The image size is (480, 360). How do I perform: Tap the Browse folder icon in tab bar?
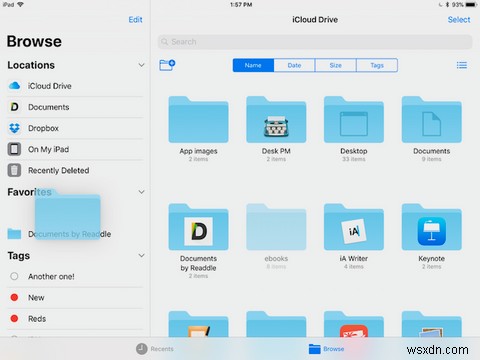314,349
